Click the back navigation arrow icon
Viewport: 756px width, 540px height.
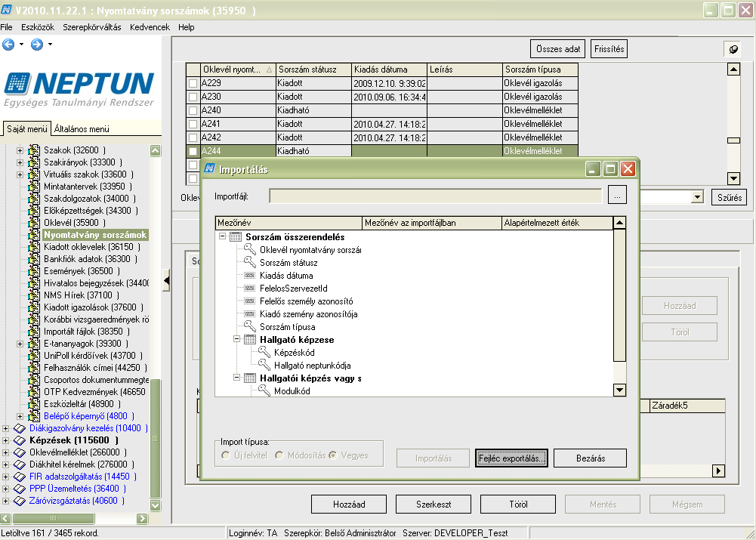pyautogui.click(x=8, y=45)
